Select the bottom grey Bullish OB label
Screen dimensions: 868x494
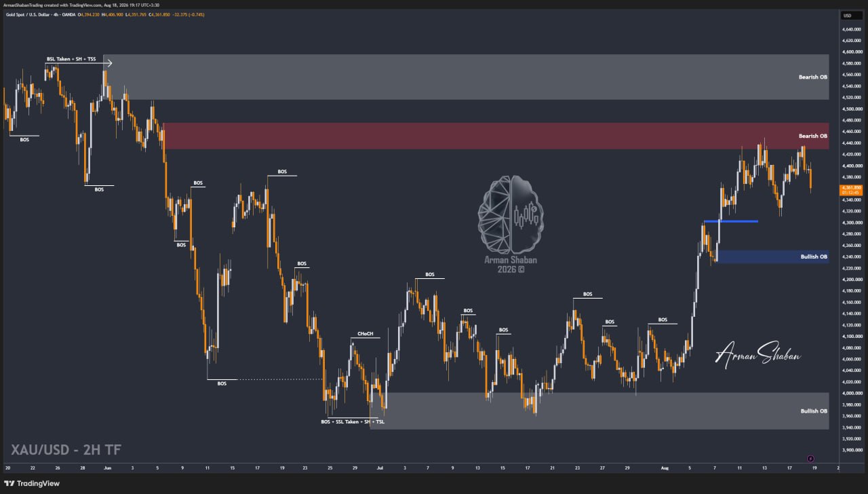(x=814, y=411)
